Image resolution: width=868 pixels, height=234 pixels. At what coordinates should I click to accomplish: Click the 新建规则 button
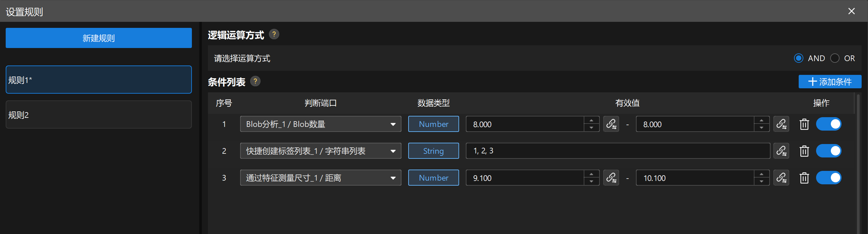[x=98, y=38]
